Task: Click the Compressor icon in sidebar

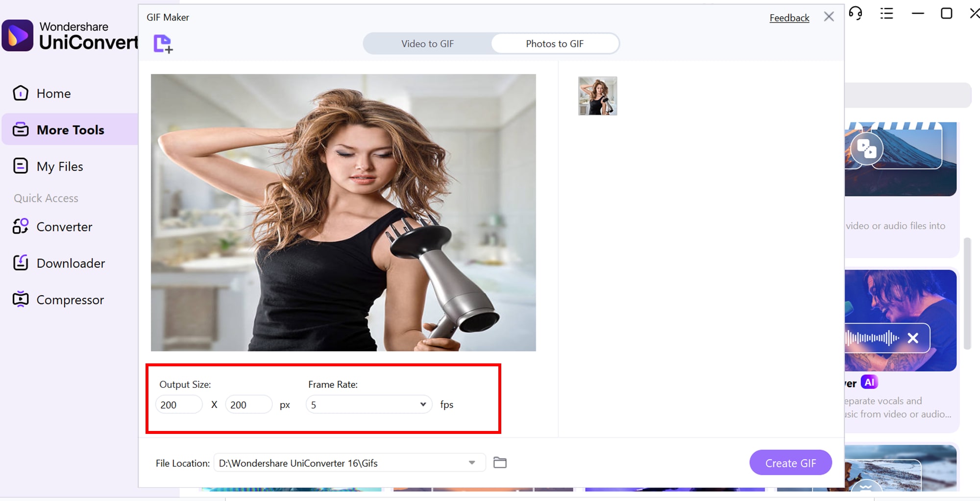Action: pyautogui.click(x=21, y=299)
